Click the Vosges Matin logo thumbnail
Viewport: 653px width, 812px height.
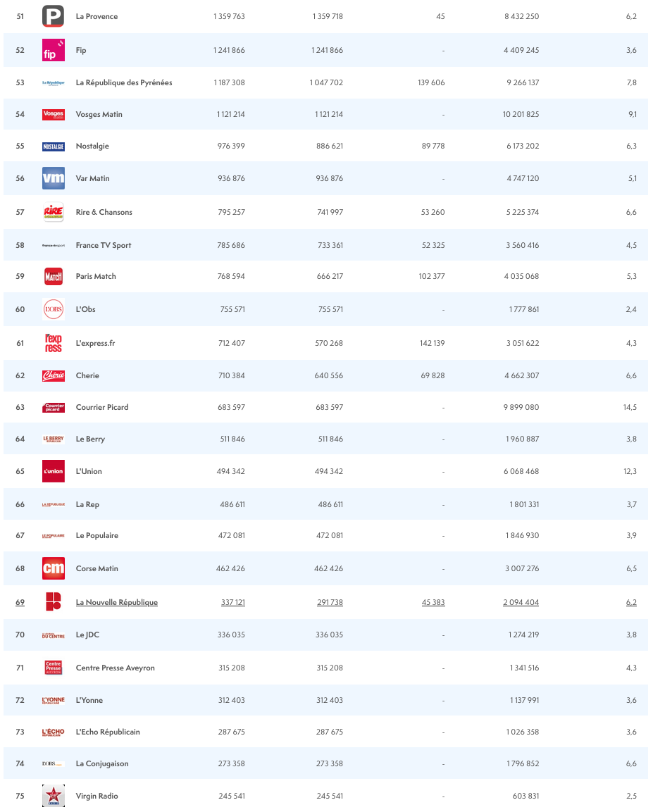[54, 114]
